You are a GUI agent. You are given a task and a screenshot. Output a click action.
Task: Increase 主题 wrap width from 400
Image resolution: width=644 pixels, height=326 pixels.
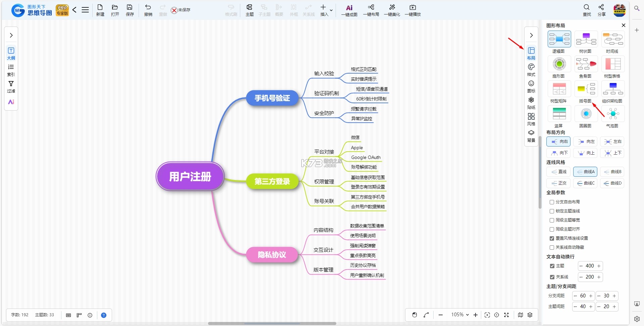[x=599, y=266]
